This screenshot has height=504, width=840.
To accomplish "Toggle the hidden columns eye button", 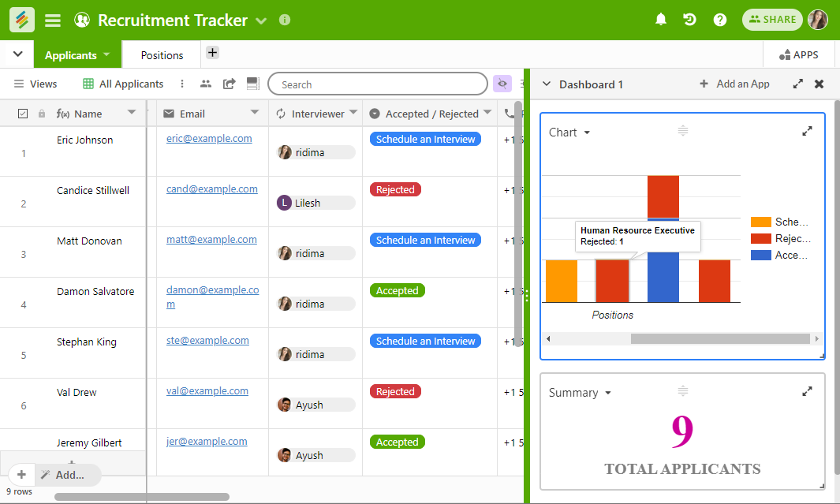I will point(502,84).
